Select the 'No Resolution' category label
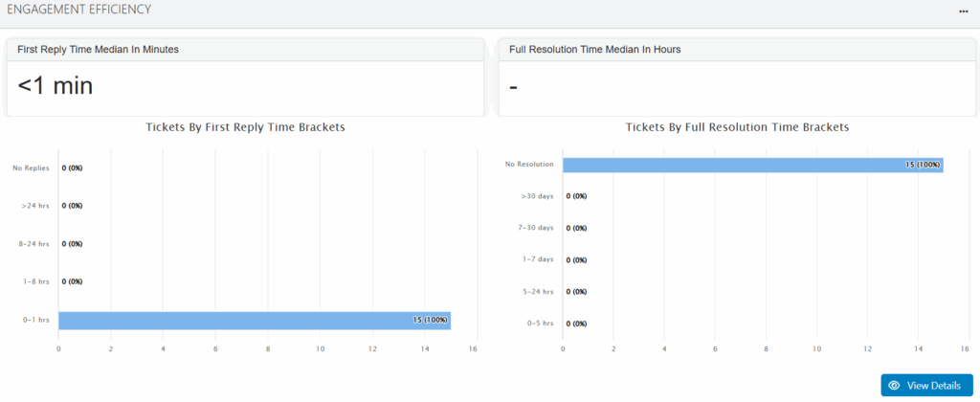Screen dimensions: 980x402 click(529, 165)
